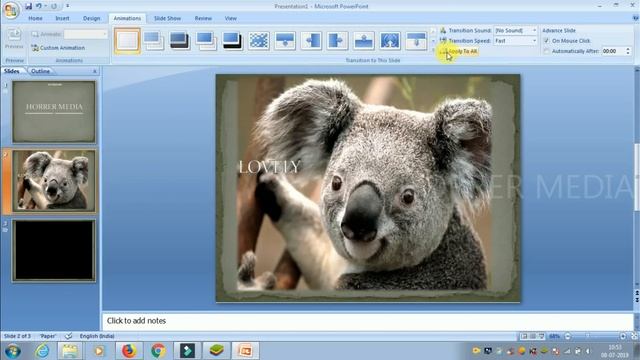The image size is (640, 360).
Task: Open the Slide Show ribbon tab
Action: [167, 18]
